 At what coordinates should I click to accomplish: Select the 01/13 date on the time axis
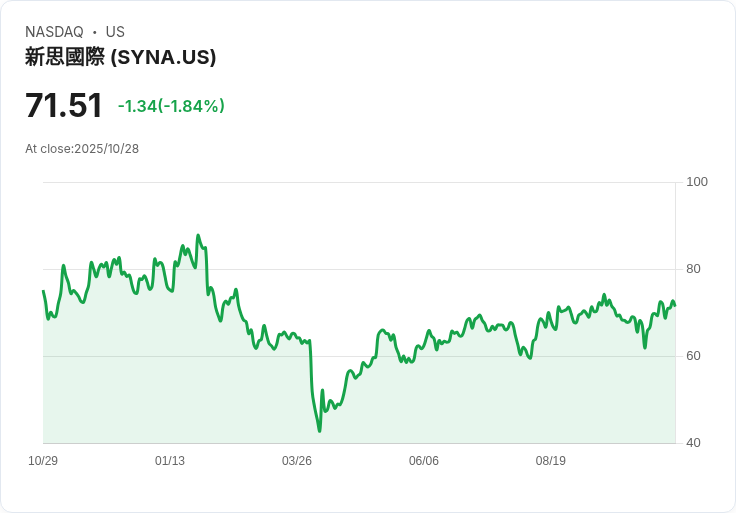tap(170, 461)
